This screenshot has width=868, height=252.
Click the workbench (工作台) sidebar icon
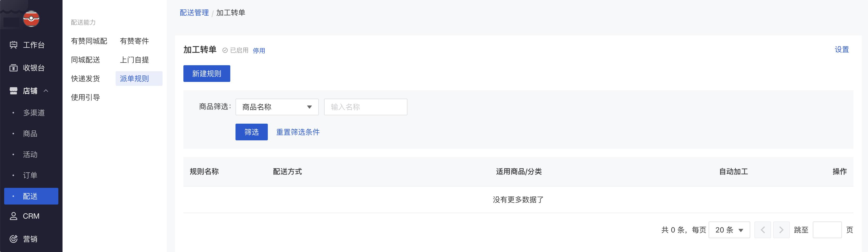point(14,45)
